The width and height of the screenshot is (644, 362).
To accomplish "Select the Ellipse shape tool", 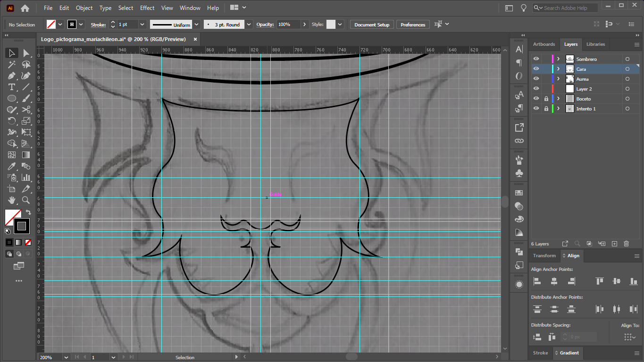I will (x=12, y=98).
